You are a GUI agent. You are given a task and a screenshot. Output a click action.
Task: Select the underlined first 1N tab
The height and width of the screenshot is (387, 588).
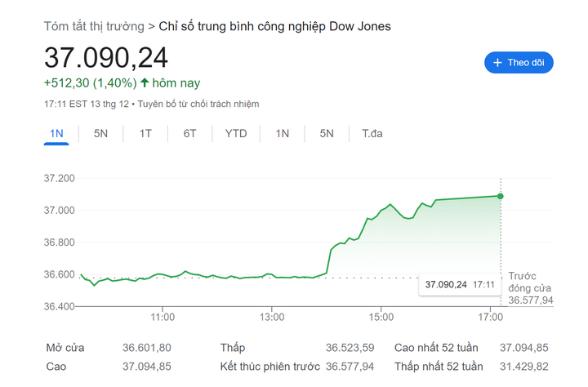point(56,133)
